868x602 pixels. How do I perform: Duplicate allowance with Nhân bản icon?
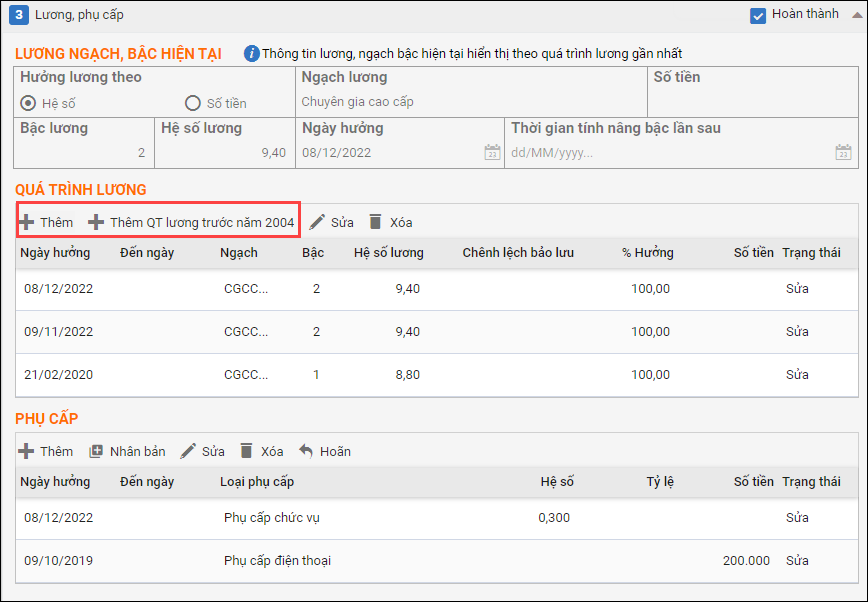tap(97, 451)
